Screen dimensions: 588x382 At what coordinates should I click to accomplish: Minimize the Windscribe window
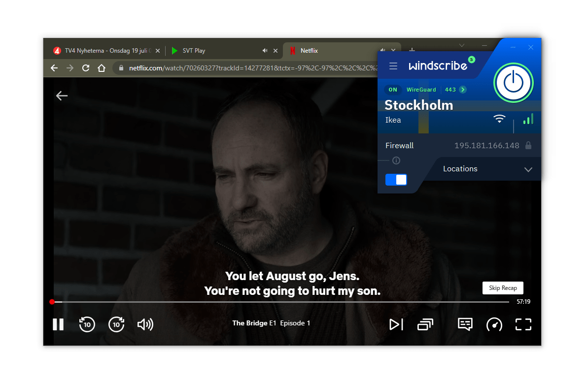pos(513,47)
